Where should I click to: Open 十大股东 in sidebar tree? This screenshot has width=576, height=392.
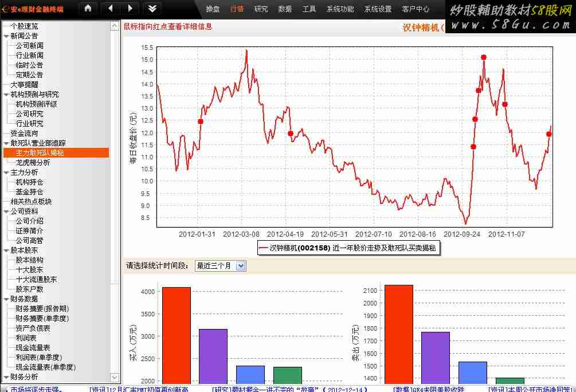pos(29,270)
